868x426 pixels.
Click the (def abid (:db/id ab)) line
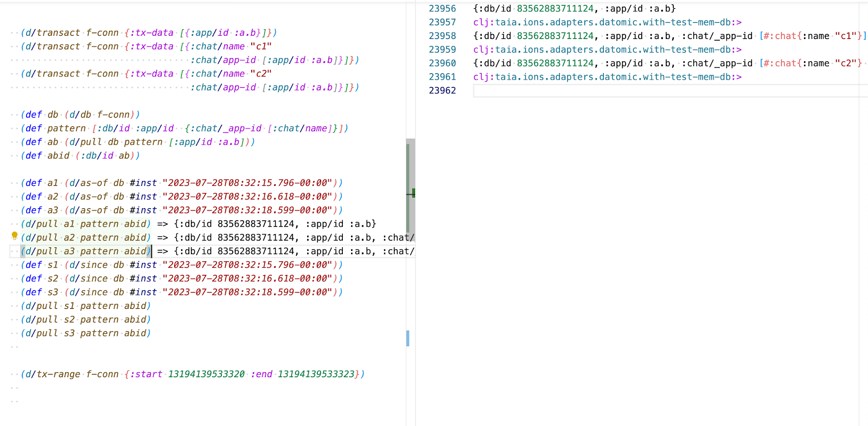click(80, 156)
